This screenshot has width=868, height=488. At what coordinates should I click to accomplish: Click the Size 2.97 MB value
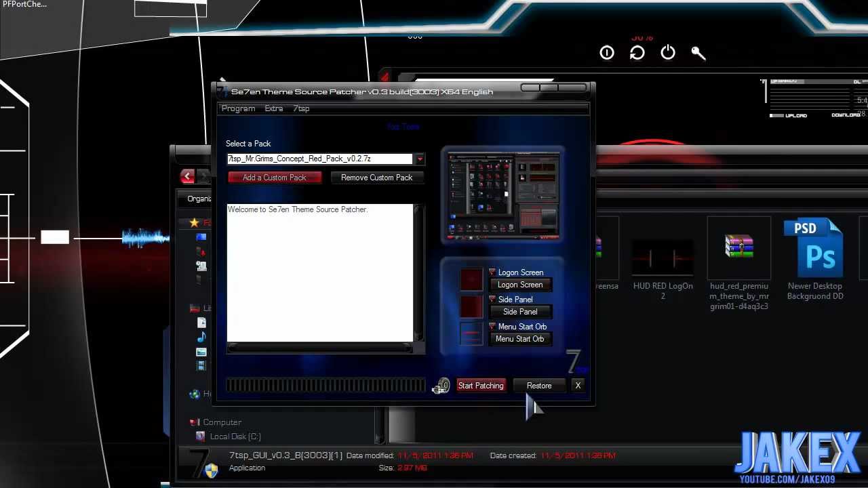[x=412, y=468]
